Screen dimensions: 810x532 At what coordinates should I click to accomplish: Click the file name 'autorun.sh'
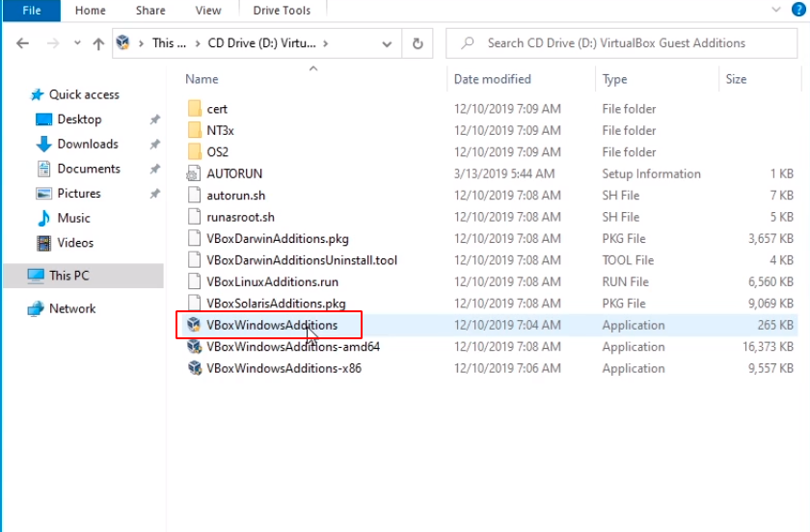coord(235,196)
